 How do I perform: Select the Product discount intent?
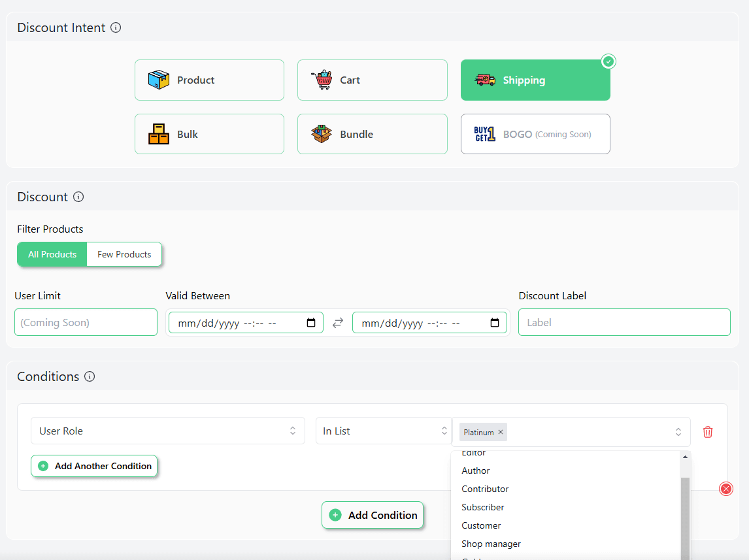[x=209, y=80]
